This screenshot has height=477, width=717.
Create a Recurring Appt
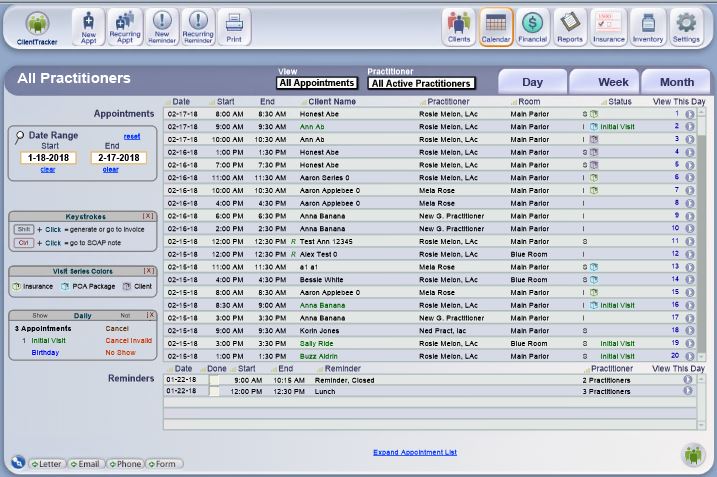[x=125, y=27]
